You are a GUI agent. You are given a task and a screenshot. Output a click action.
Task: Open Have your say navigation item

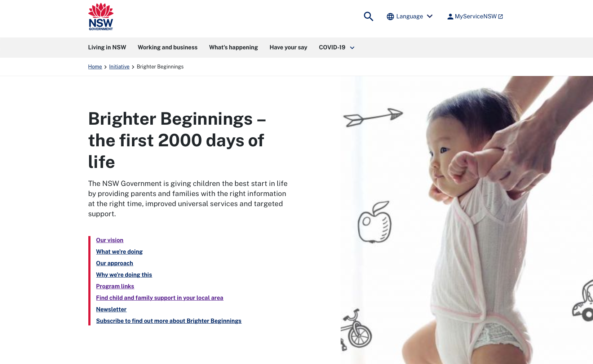(x=288, y=48)
